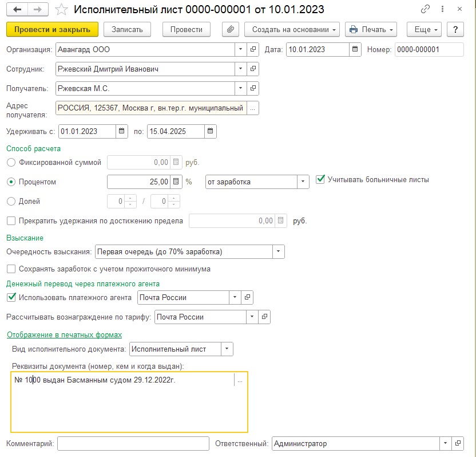
Task: Expand the Вид исполнительного документа dropdown
Action: 227,349
